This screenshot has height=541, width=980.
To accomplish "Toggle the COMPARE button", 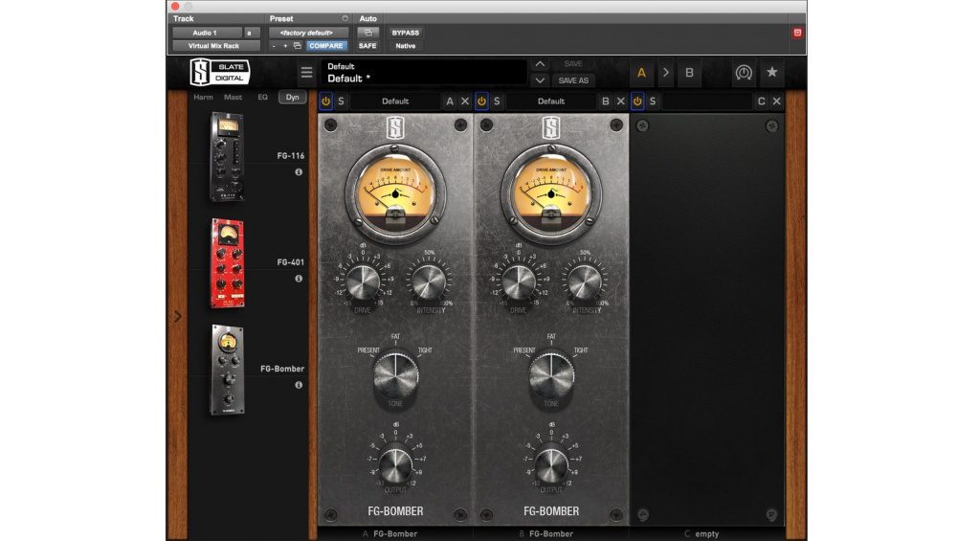I will click(x=325, y=46).
